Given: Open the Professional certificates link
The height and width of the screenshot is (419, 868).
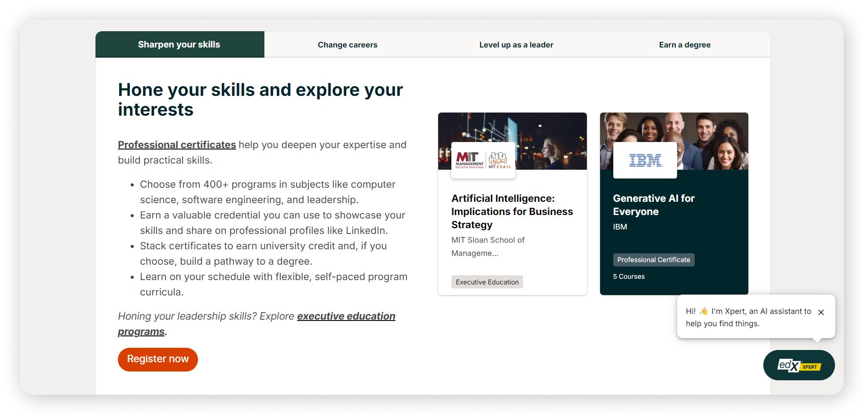Looking at the screenshot, I should coord(176,144).
